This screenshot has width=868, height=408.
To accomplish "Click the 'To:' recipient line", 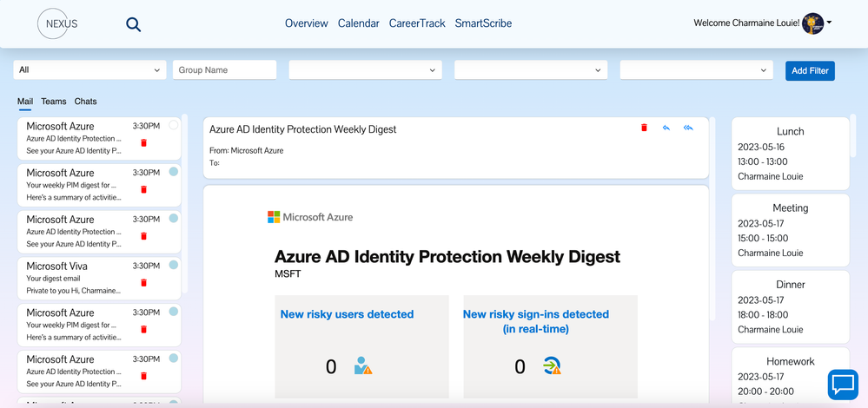I will point(215,163).
